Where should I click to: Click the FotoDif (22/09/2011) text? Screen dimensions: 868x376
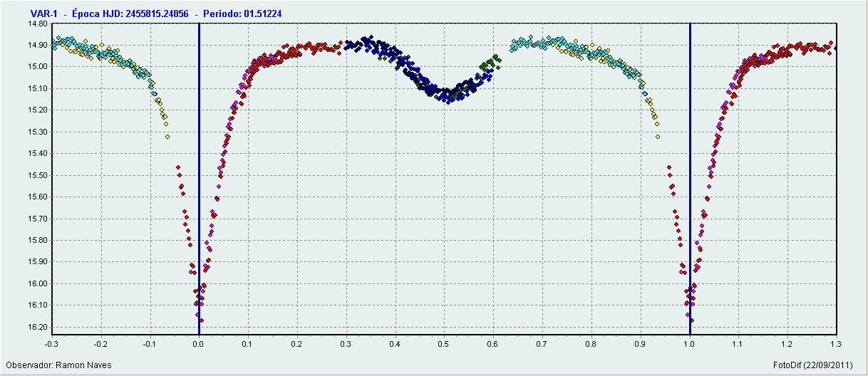coord(813,365)
